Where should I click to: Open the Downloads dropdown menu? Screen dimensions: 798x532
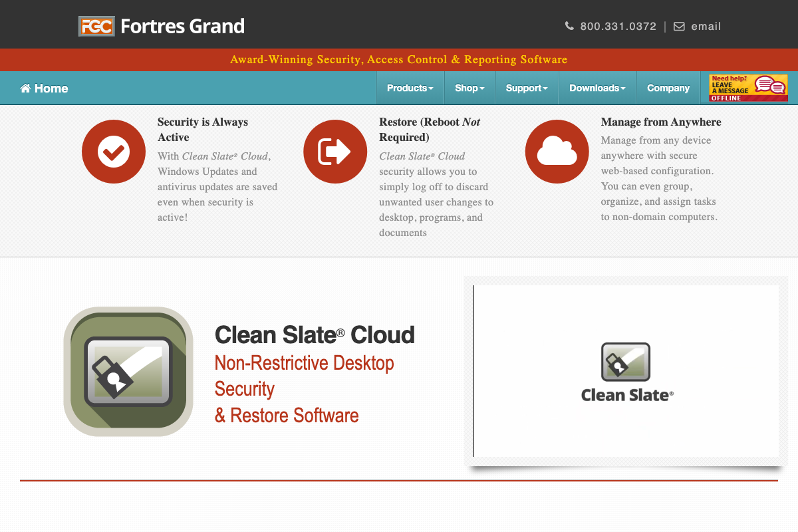click(x=597, y=88)
